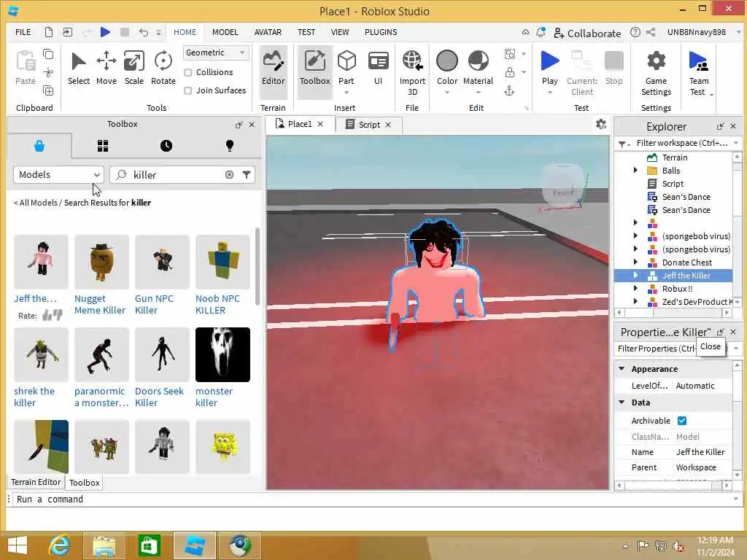Choose the Scale tool
Viewport: 747px width, 560px height.
(134, 69)
